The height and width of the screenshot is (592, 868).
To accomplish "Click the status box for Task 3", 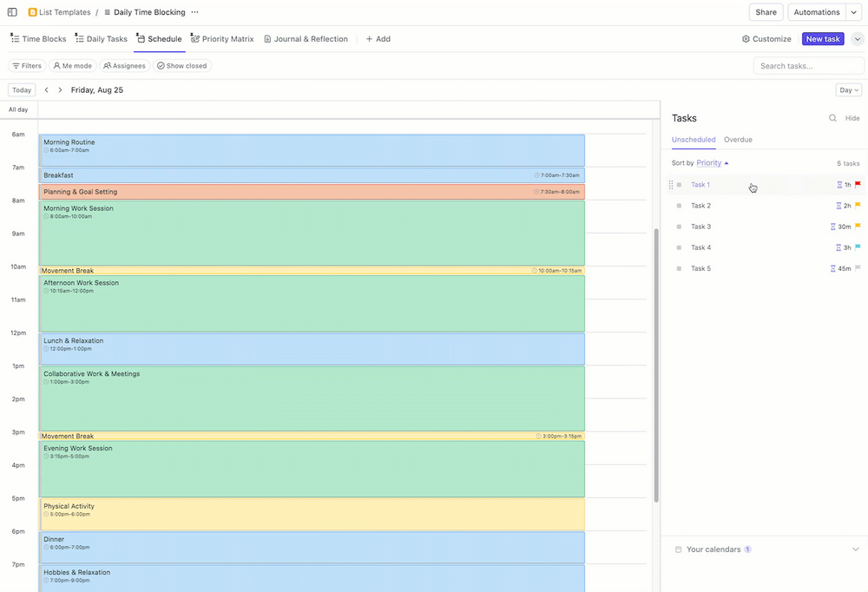I will [679, 227].
